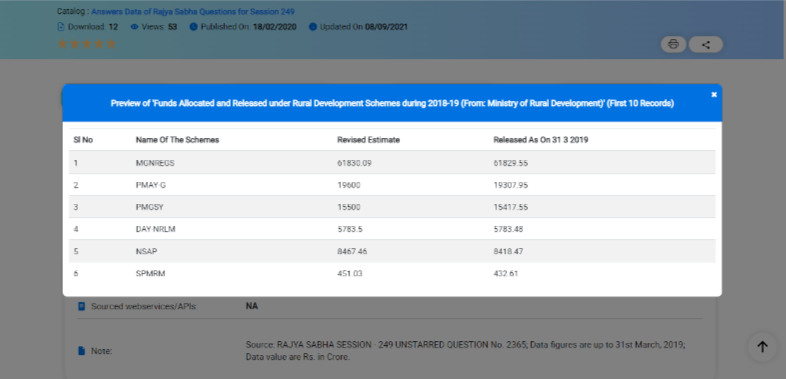Click the NA value for webservices
The image size is (786, 379).
tap(252, 306)
